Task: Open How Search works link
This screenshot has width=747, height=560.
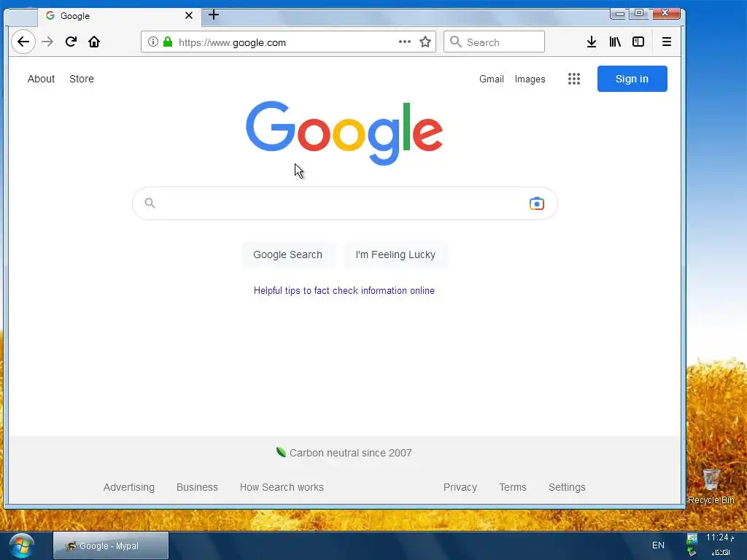Action: tap(282, 487)
